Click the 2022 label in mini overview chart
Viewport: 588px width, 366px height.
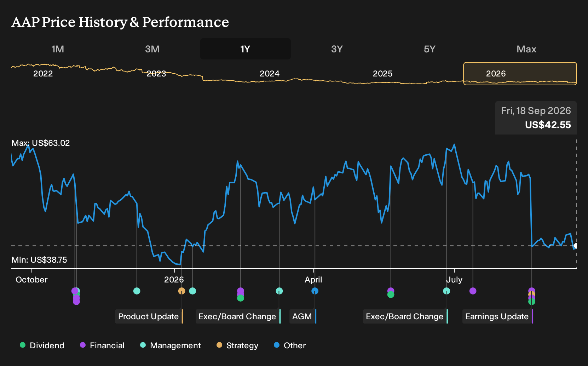(x=43, y=74)
